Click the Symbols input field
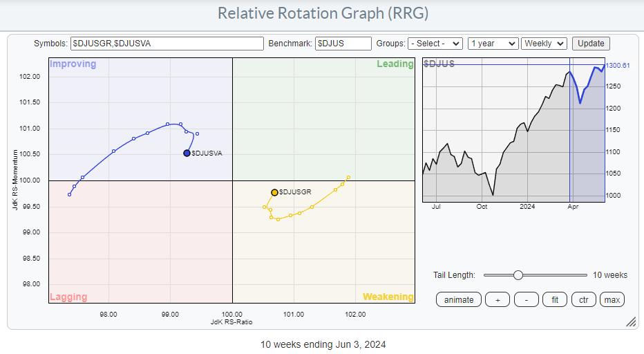Screen dimensions: 644x354 tap(167, 44)
